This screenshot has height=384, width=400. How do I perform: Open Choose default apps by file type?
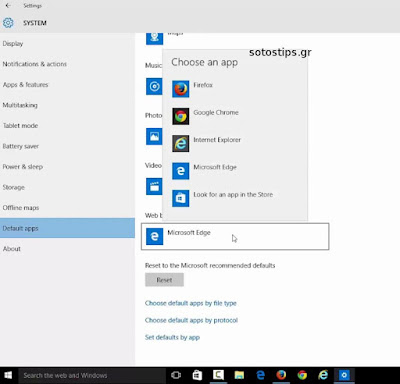(191, 303)
